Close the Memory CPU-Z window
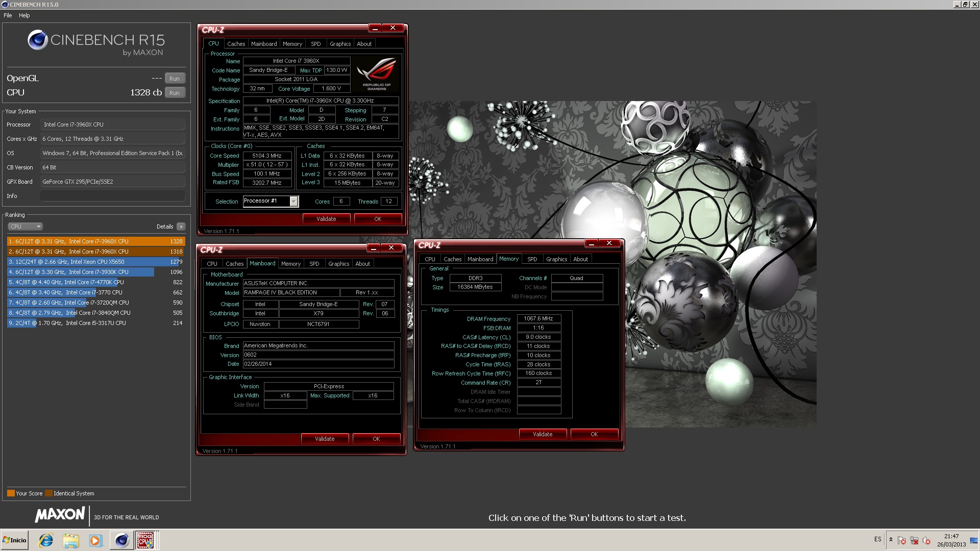Viewport: 980px width, 551px height. (609, 243)
